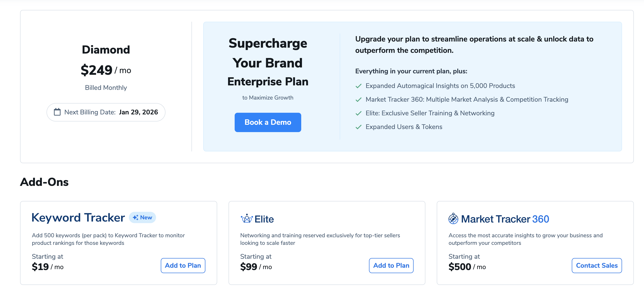644x292 pixels.
Task: Click the Elite crown icon
Action: (x=246, y=219)
